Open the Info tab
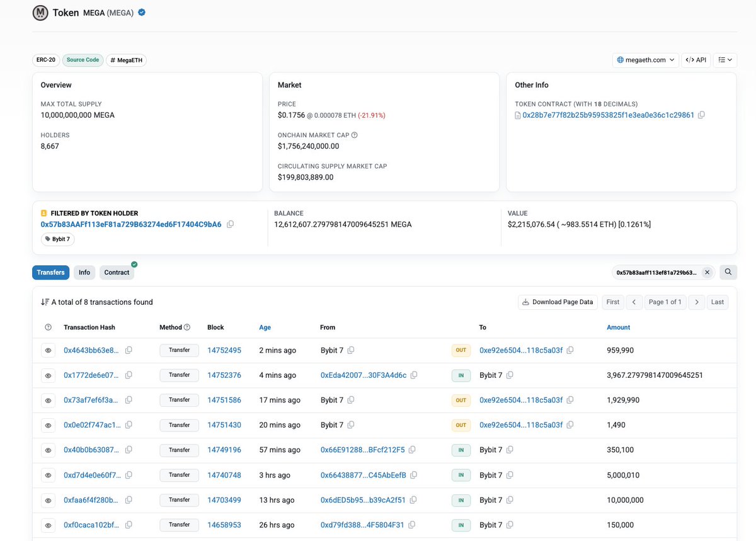This screenshot has height=541, width=756. [84, 273]
